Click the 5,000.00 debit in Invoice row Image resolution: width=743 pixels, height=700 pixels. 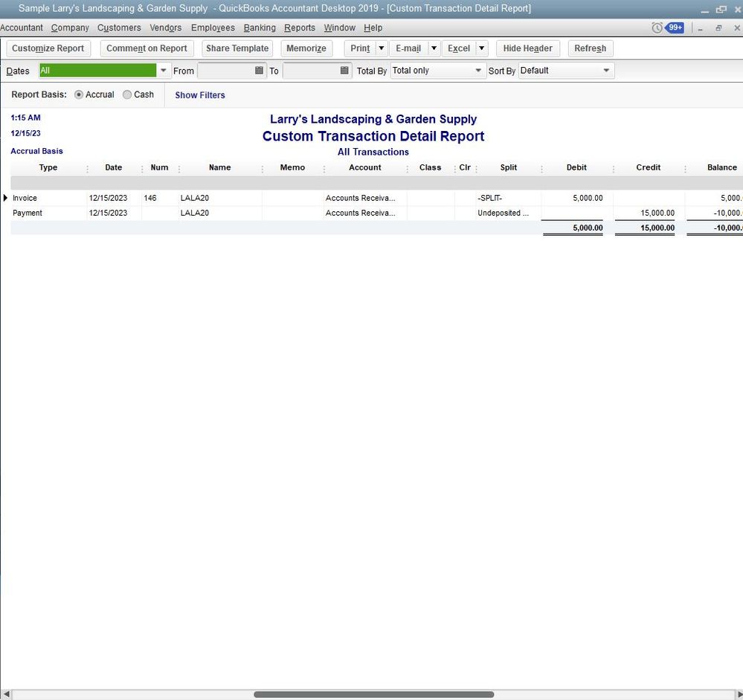588,198
